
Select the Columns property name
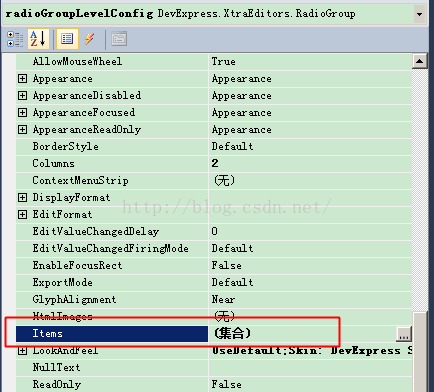(x=53, y=164)
